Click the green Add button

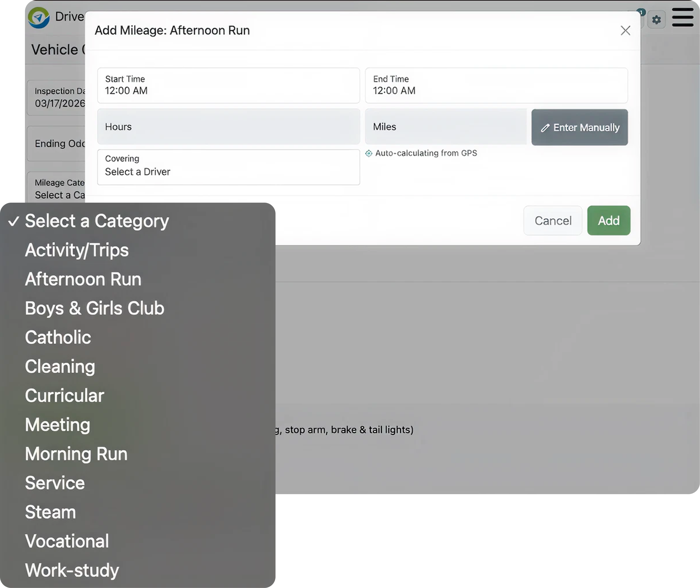(x=608, y=221)
